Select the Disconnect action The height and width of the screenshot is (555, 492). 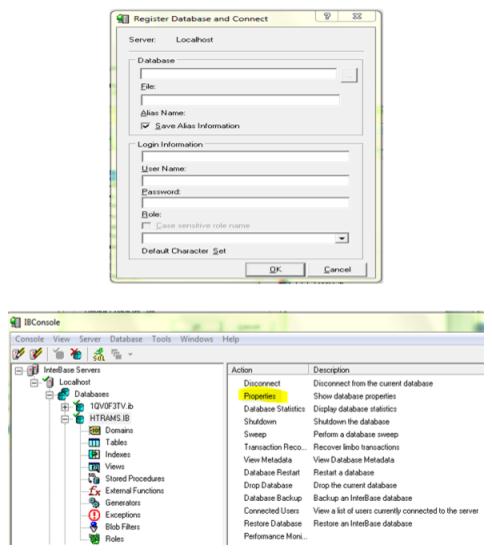(x=262, y=383)
